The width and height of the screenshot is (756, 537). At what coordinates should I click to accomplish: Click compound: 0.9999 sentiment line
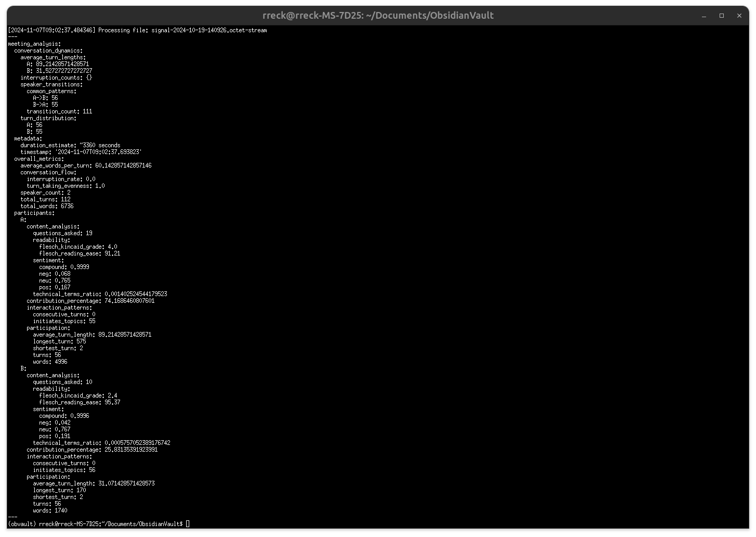point(64,267)
